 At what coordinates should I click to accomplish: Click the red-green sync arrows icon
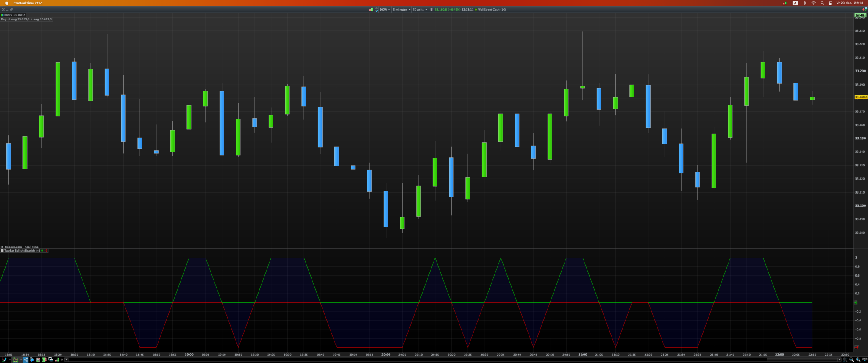[x=865, y=9]
